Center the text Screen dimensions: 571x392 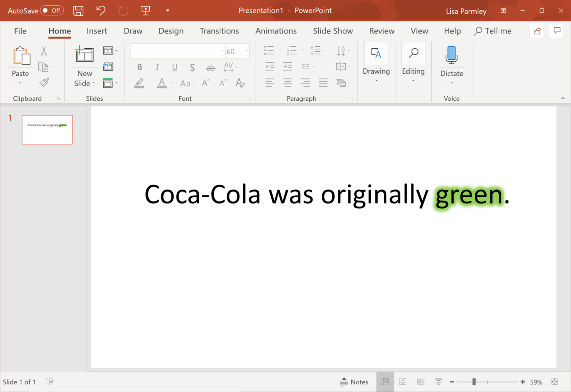tap(287, 83)
